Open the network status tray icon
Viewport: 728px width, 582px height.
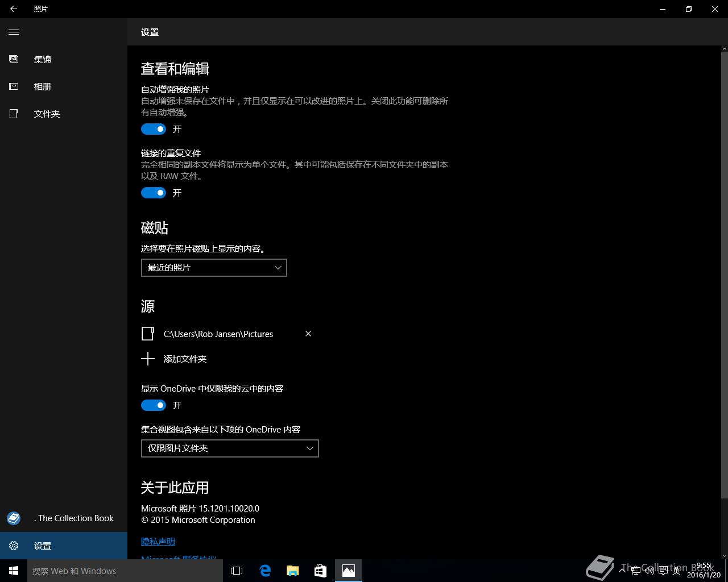pyautogui.click(x=635, y=571)
